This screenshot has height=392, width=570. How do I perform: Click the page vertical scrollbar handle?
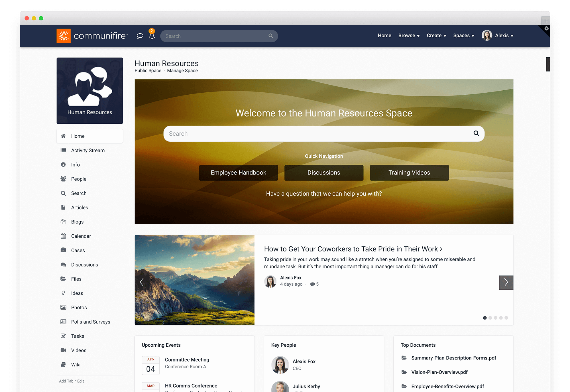(x=547, y=64)
